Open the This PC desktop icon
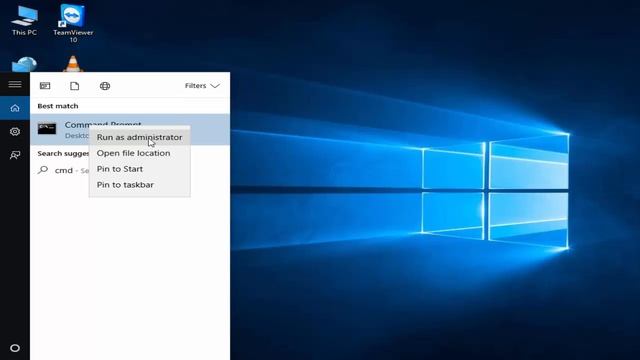Viewport: 640px width, 360px height. [24, 20]
